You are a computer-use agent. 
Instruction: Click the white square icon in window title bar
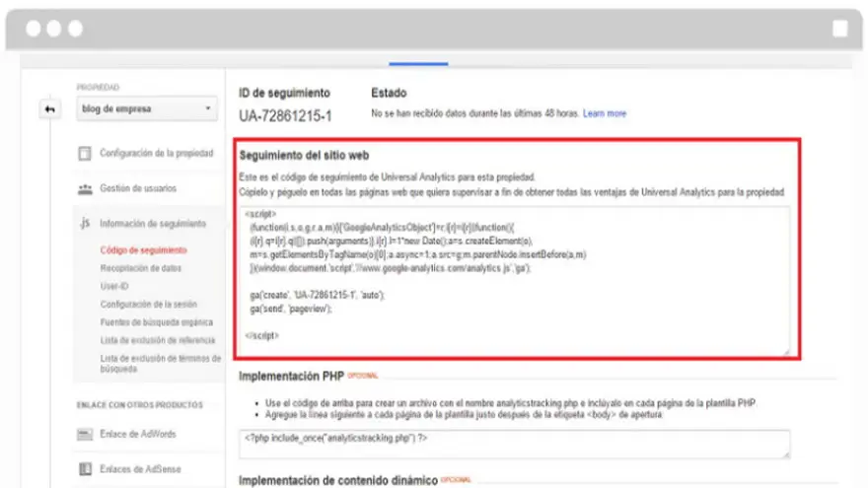pyautogui.click(x=839, y=29)
